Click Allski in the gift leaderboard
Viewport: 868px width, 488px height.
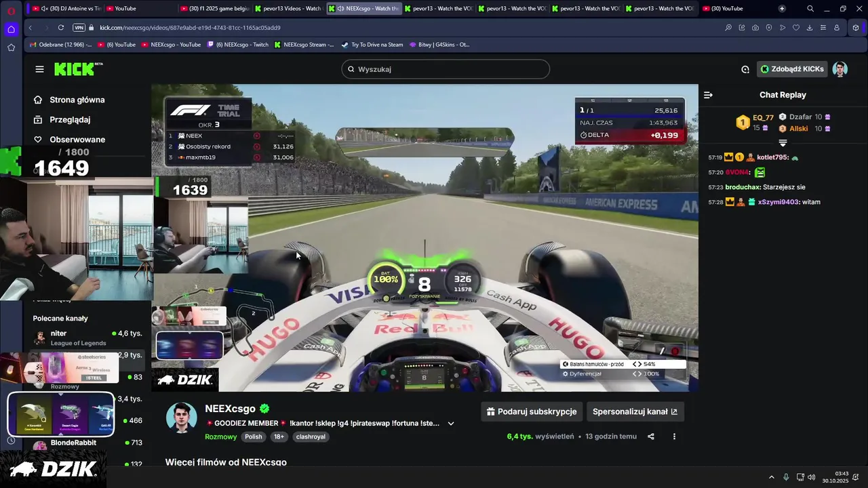[x=798, y=128]
